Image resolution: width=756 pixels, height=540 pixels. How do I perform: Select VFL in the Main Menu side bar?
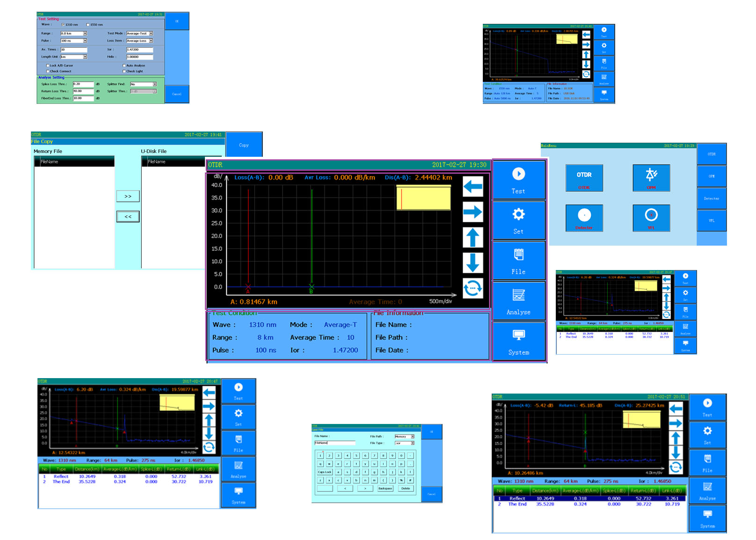pos(712,221)
